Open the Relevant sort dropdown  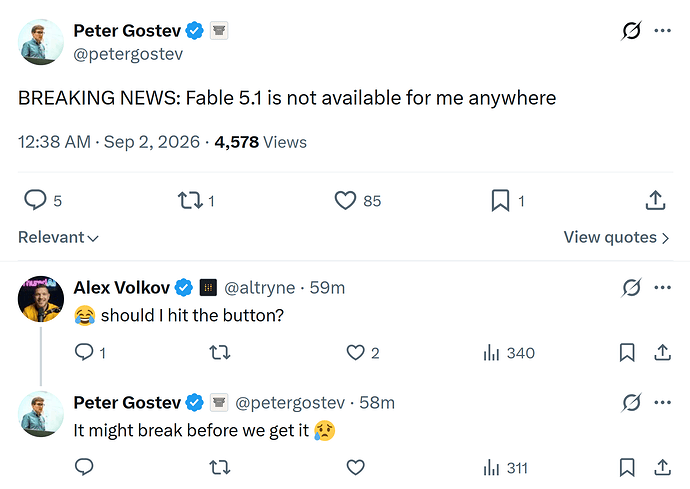click(x=58, y=237)
